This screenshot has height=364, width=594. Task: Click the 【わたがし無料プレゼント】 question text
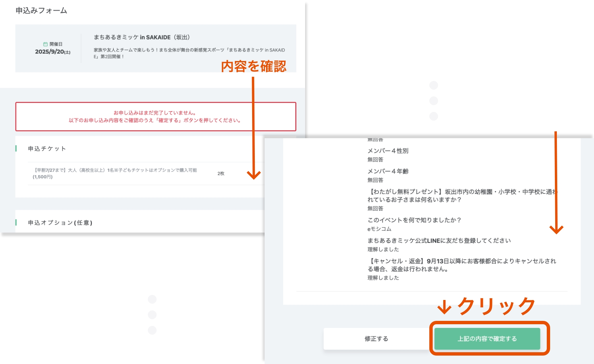tap(462, 195)
